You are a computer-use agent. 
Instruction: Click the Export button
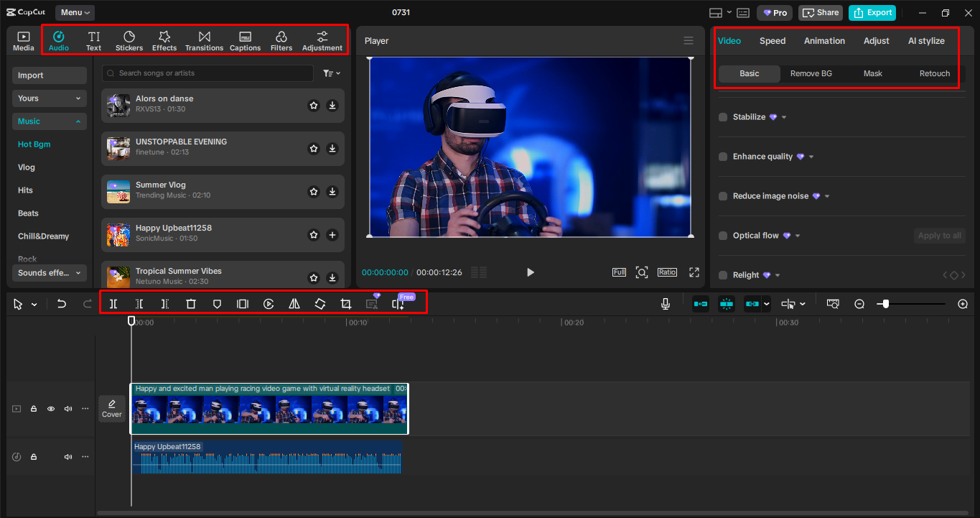pos(872,12)
